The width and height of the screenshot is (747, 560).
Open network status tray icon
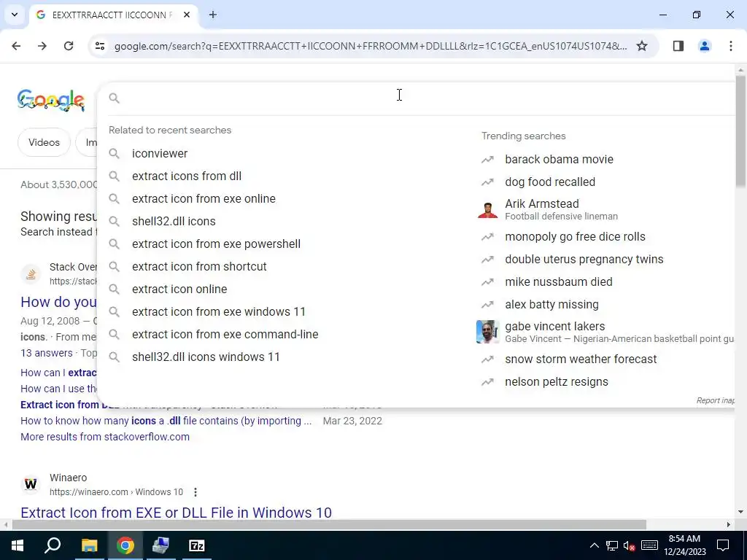(612, 545)
